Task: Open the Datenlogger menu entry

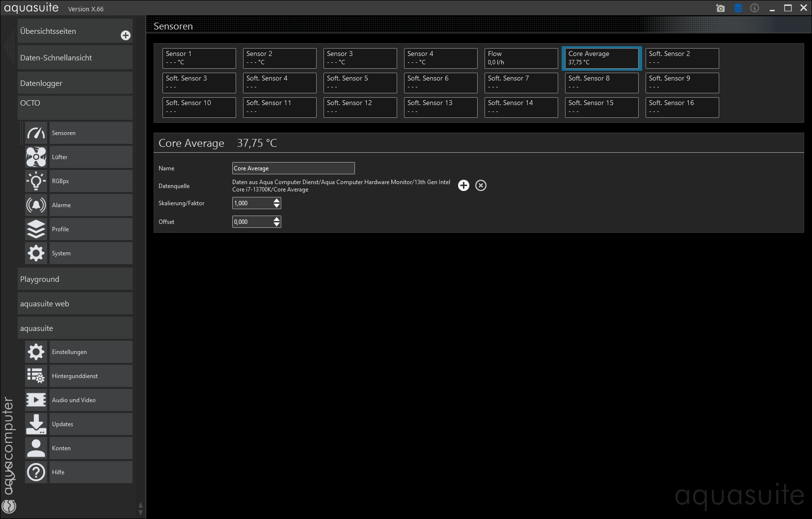Action: pos(75,83)
